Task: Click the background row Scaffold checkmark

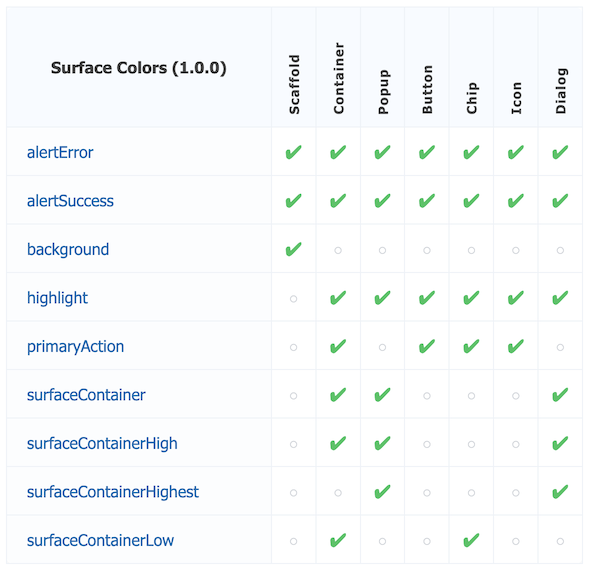Action: click(293, 249)
